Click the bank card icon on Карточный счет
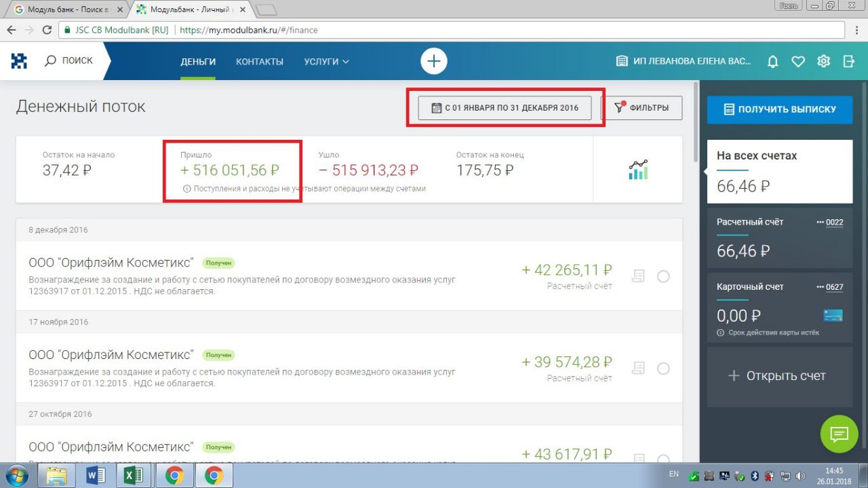 pyautogui.click(x=833, y=316)
